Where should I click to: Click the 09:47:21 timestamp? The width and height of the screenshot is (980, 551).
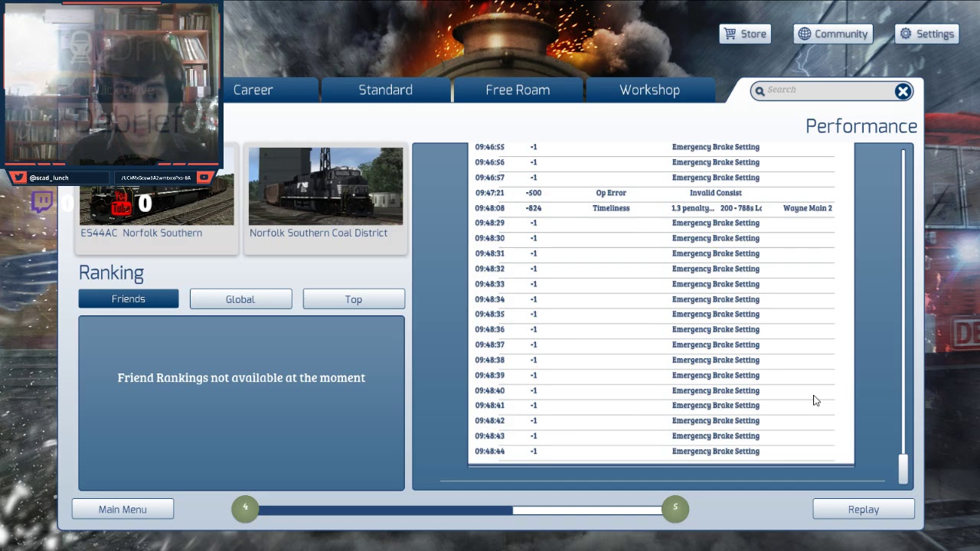(489, 193)
